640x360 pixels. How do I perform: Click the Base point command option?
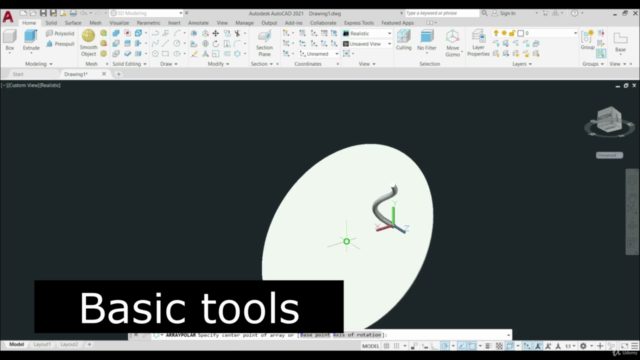(315, 335)
